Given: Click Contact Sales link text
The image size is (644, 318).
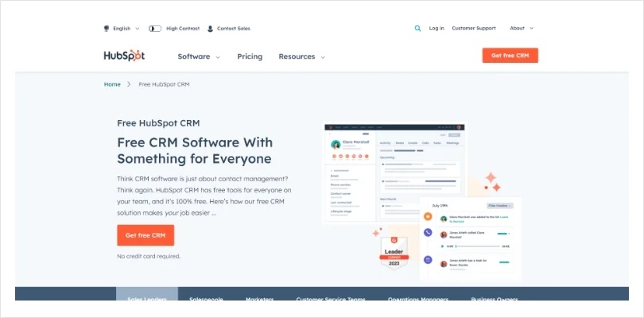Looking at the screenshot, I should (x=234, y=29).
